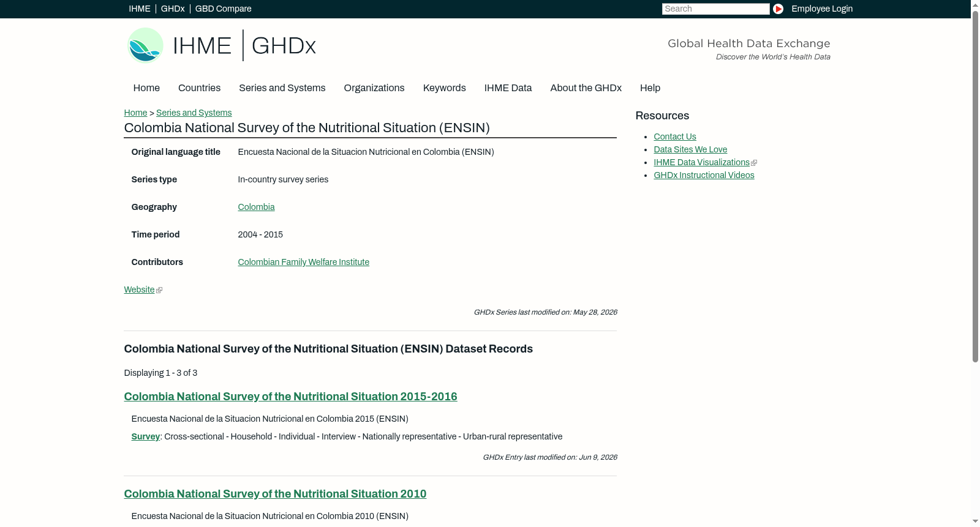
Task: Open Countries menu item
Action: click(199, 88)
